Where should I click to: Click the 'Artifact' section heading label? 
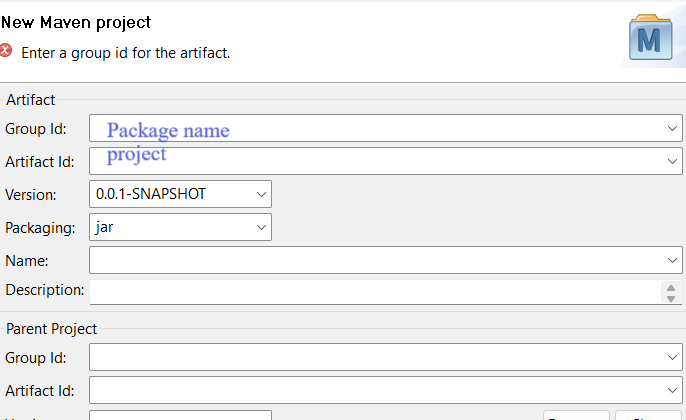[30, 100]
